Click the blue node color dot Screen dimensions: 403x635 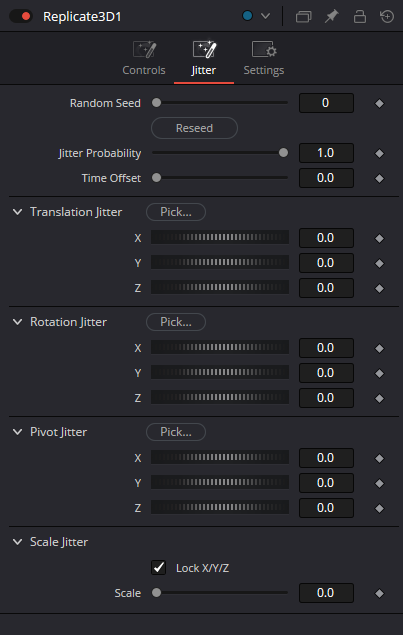point(247,16)
